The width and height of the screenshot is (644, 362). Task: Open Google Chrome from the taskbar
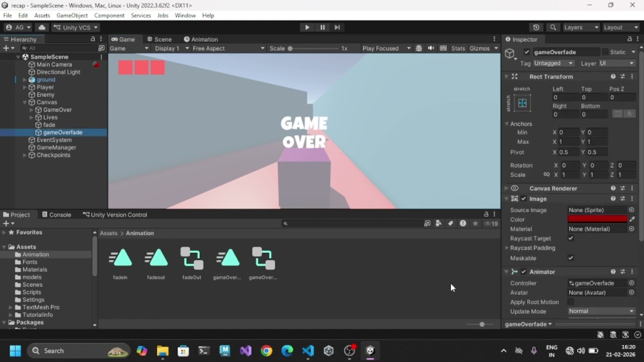pyautogui.click(x=267, y=350)
